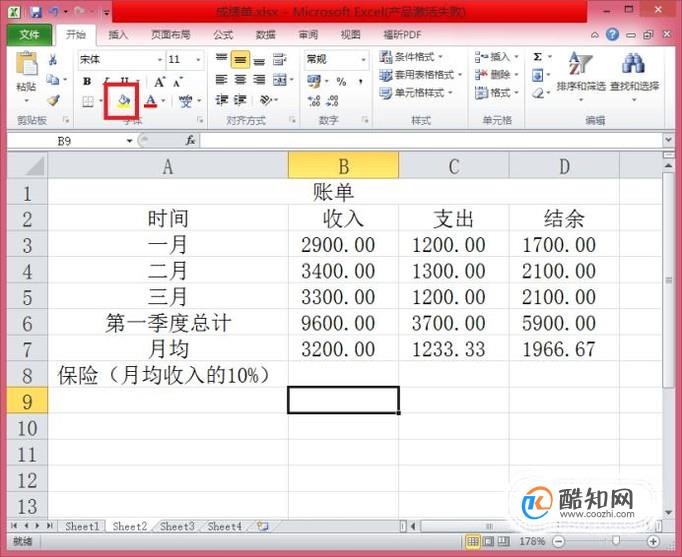Select the Format Painter brush

53,100
